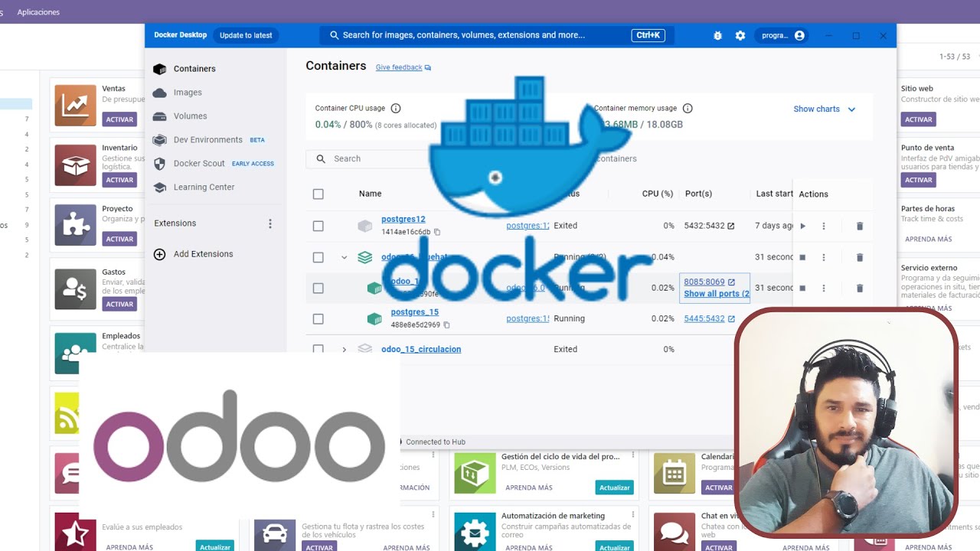Delete postgres12 container with trash icon
The width and height of the screenshot is (980, 551).
point(859,227)
